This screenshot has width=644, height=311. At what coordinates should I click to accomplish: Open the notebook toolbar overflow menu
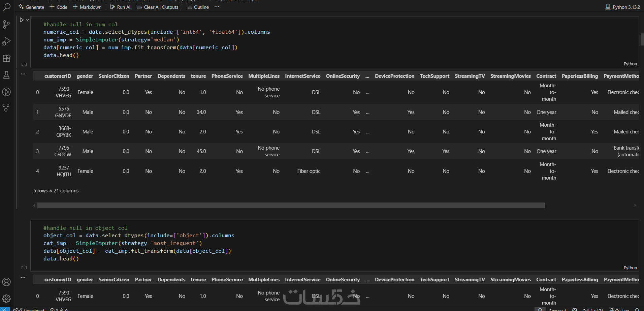pos(217,7)
